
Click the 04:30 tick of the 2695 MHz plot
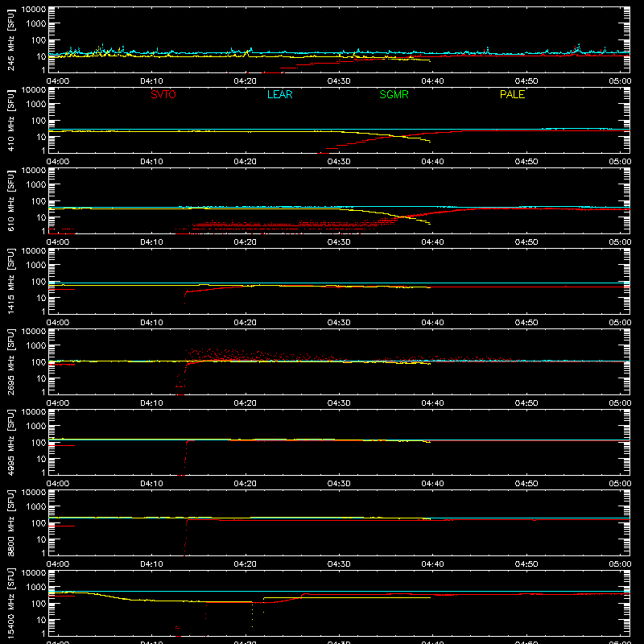pos(339,403)
